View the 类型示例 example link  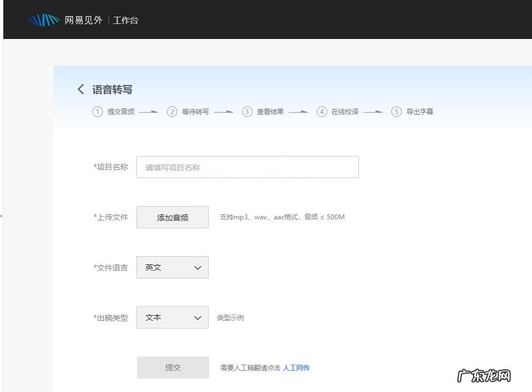click(230, 318)
